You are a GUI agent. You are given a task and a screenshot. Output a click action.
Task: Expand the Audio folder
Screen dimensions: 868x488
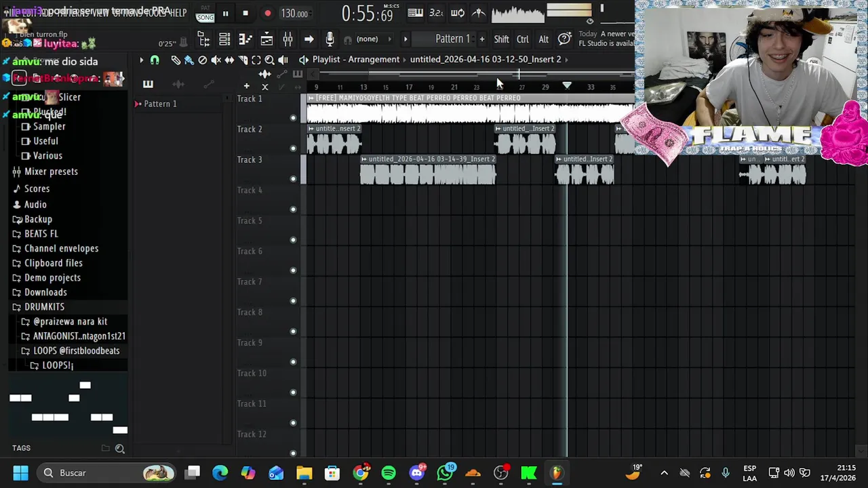coord(35,205)
